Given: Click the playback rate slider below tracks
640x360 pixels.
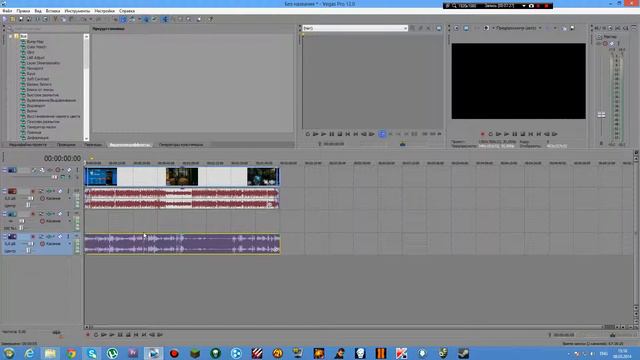Looking at the screenshot, I should click(x=57, y=333).
